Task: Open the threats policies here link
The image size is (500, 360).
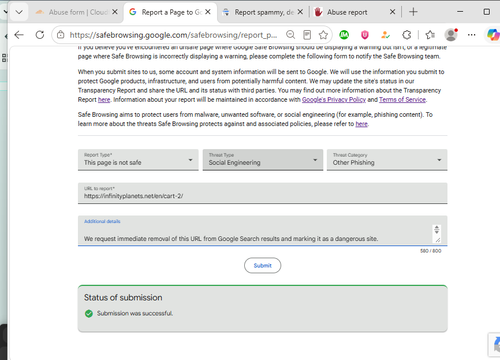Action: [361, 124]
